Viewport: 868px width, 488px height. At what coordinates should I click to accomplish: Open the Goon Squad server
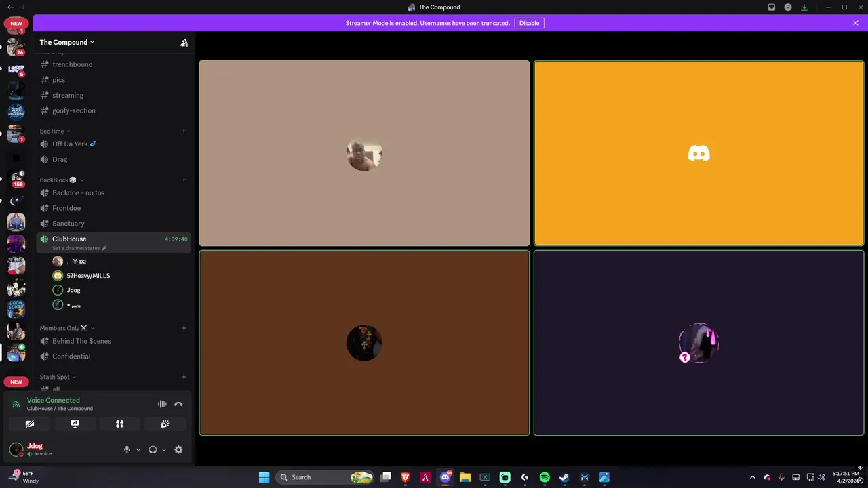coord(16,308)
